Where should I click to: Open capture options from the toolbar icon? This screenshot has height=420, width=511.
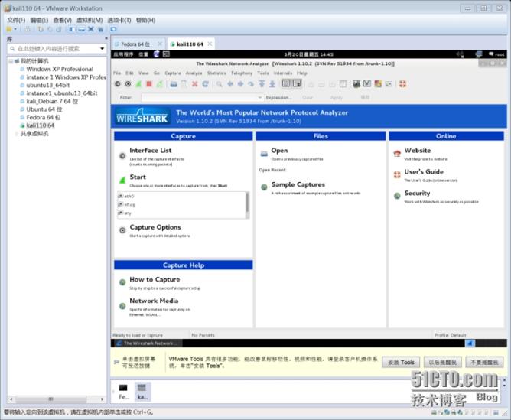click(x=128, y=84)
